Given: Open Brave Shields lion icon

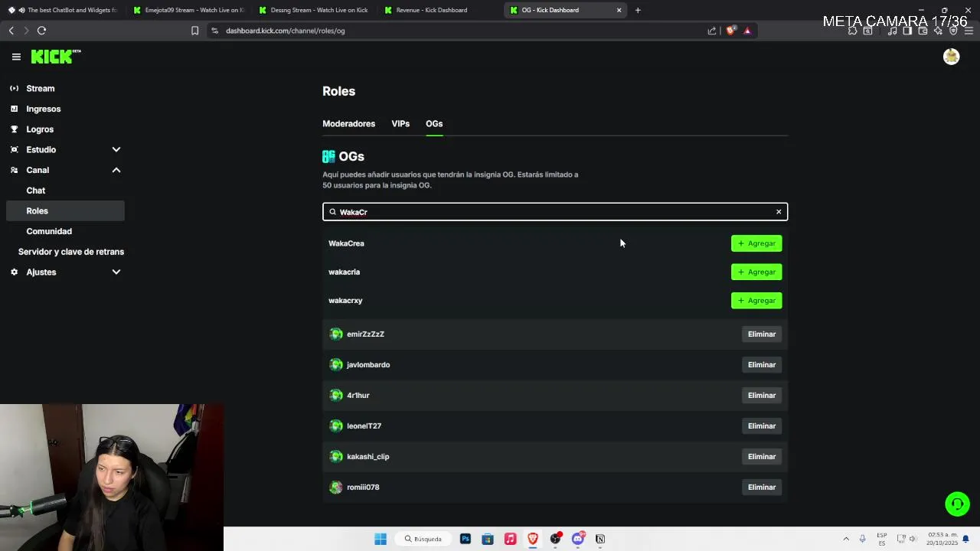Looking at the screenshot, I should coord(730,31).
